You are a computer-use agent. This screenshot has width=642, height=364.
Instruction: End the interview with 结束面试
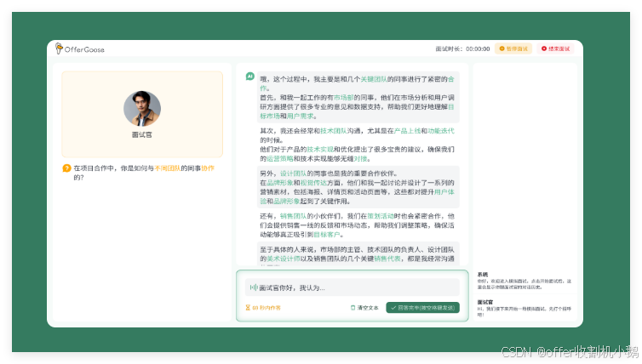(556, 48)
